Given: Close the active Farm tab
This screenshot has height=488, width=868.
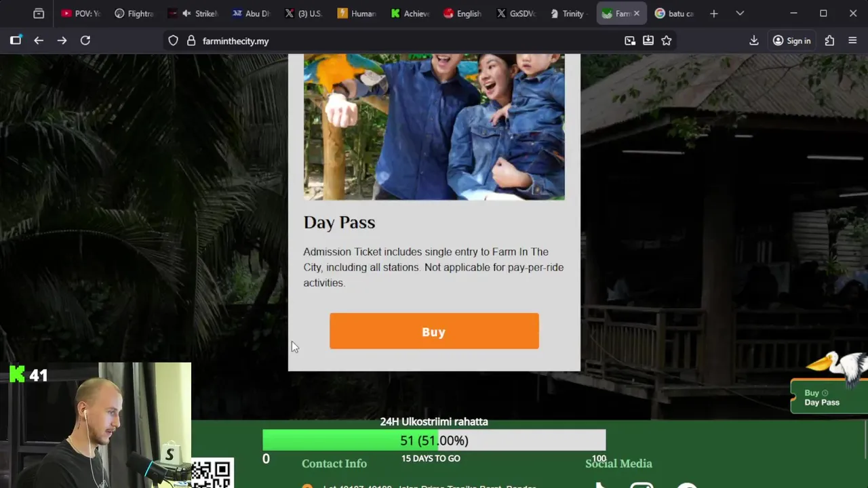Looking at the screenshot, I should pyautogui.click(x=636, y=14).
